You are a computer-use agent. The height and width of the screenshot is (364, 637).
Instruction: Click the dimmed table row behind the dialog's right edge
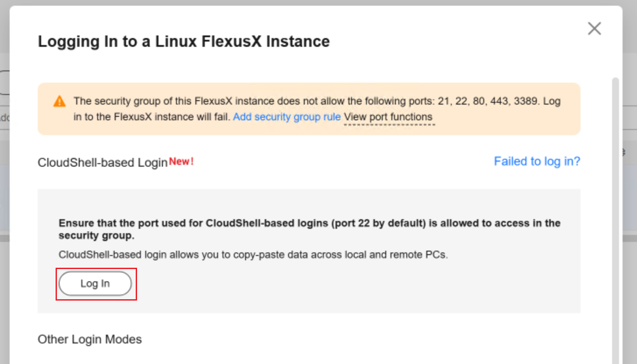click(x=630, y=197)
